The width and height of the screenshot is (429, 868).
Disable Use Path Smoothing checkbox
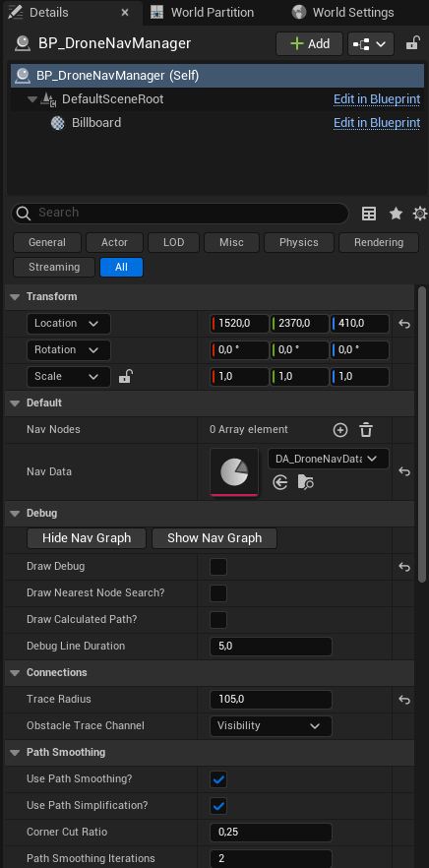point(218,779)
